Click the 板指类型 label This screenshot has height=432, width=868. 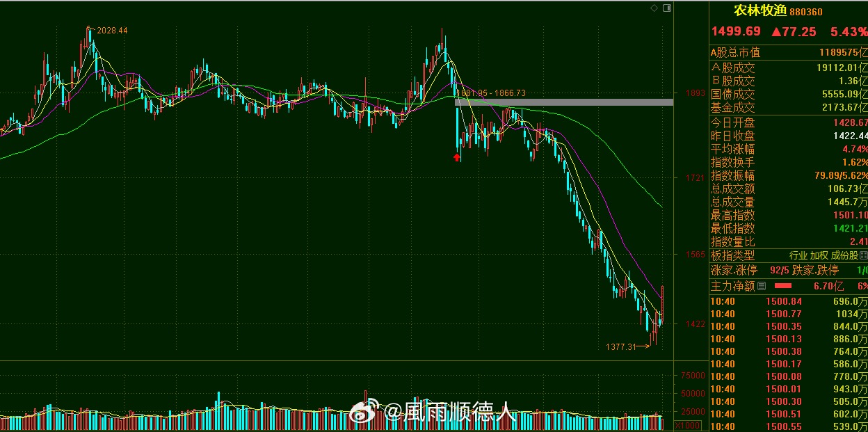click(x=732, y=255)
